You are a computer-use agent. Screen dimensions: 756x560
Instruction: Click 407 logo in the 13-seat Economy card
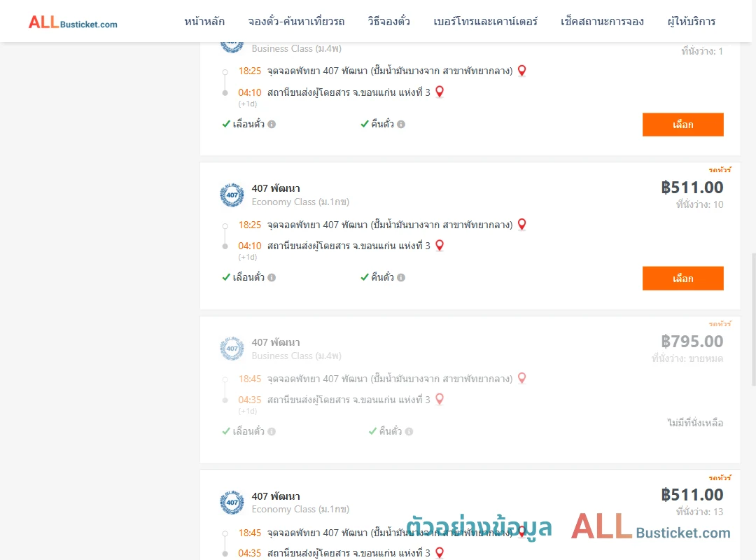(232, 503)
